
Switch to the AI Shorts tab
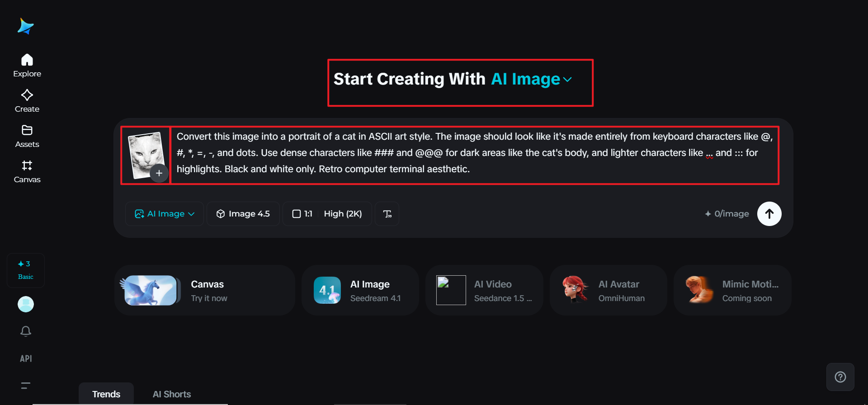(x=172, y=394)
